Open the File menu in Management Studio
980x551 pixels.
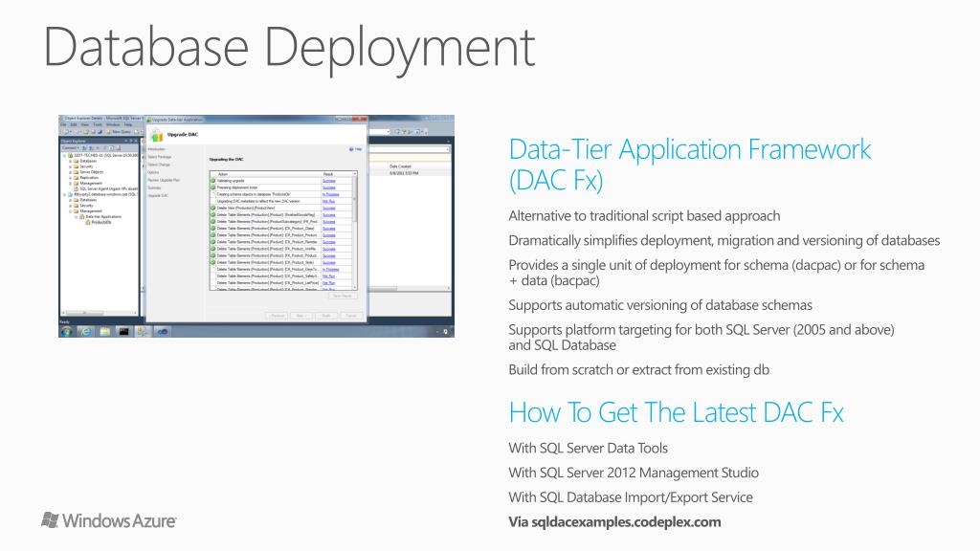tap(63, 124)
